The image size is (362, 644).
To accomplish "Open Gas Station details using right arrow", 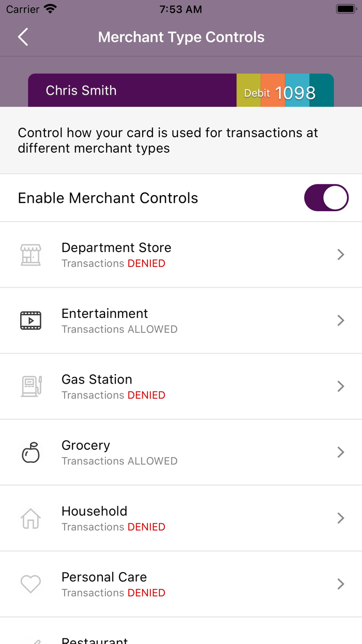I will pos(340,386).
